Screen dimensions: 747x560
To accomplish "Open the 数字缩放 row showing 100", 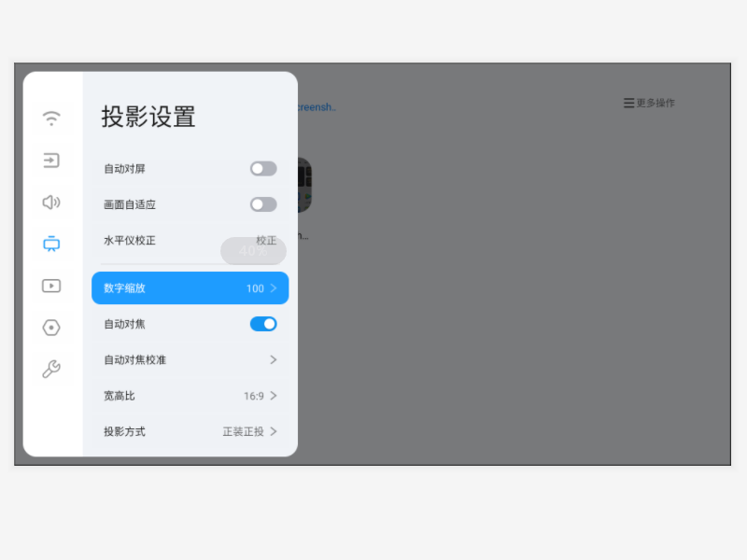I will [190, 288].
